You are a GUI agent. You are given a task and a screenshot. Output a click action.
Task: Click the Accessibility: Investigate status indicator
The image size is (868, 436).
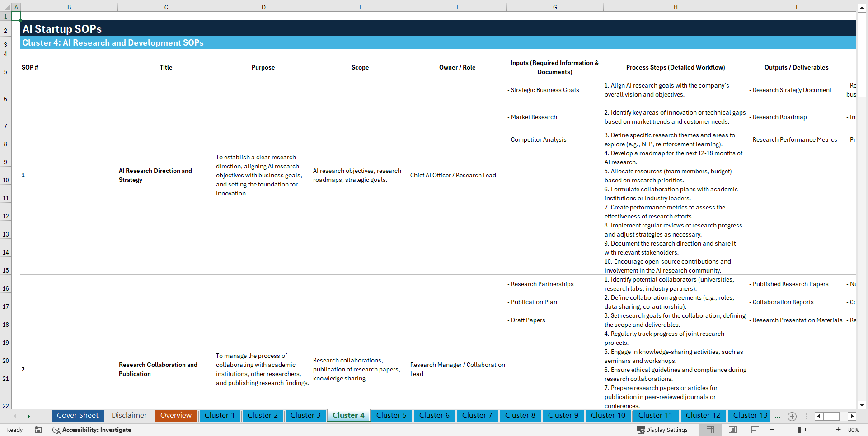[92, 430]
